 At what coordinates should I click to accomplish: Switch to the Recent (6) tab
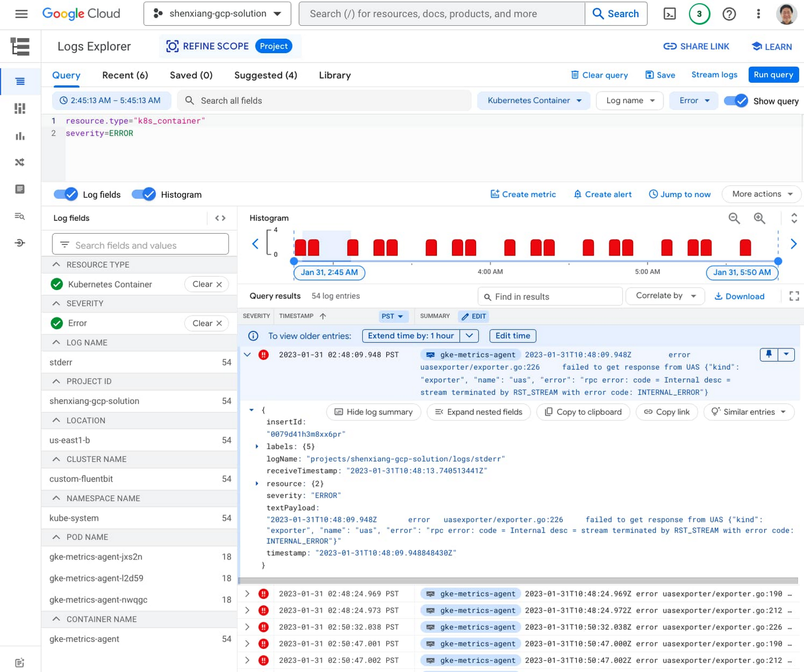coord(125,76)
